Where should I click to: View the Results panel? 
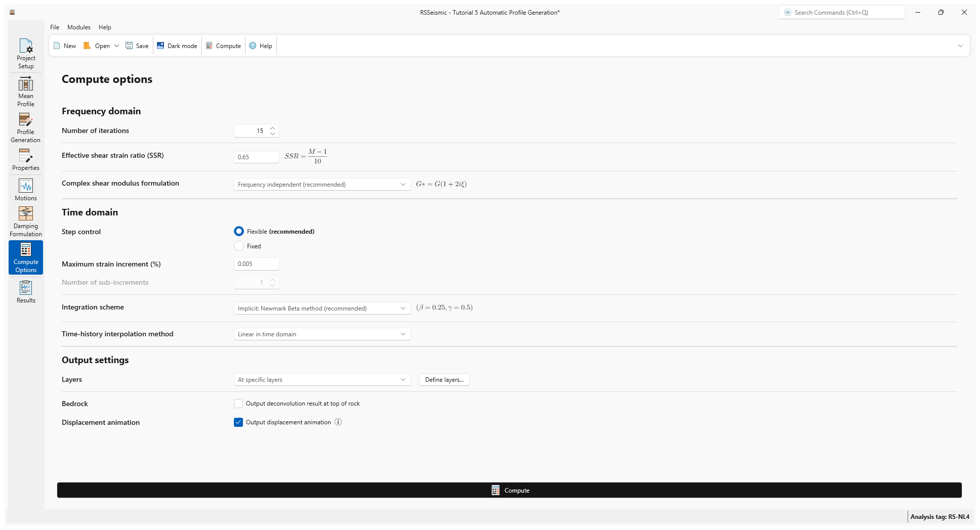click(x=26, y=292)
